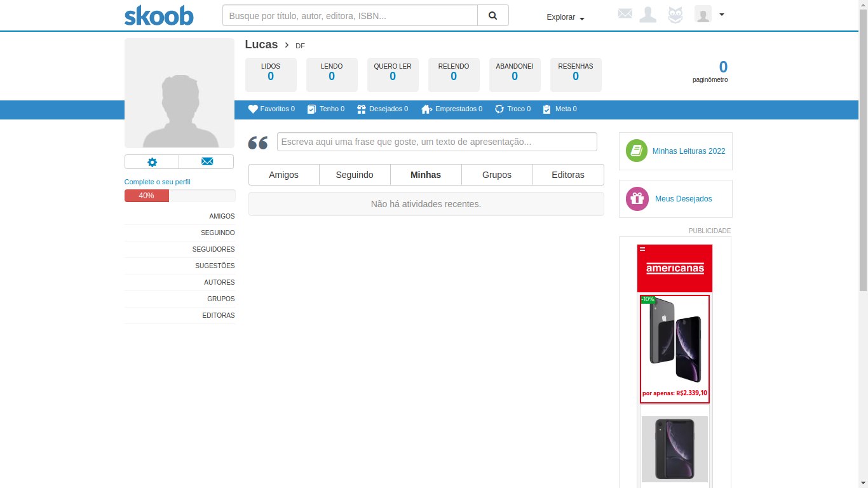Click the Desejados gift icon
The height and width of the screenshot is (488, 868).
tap(362, 109)
